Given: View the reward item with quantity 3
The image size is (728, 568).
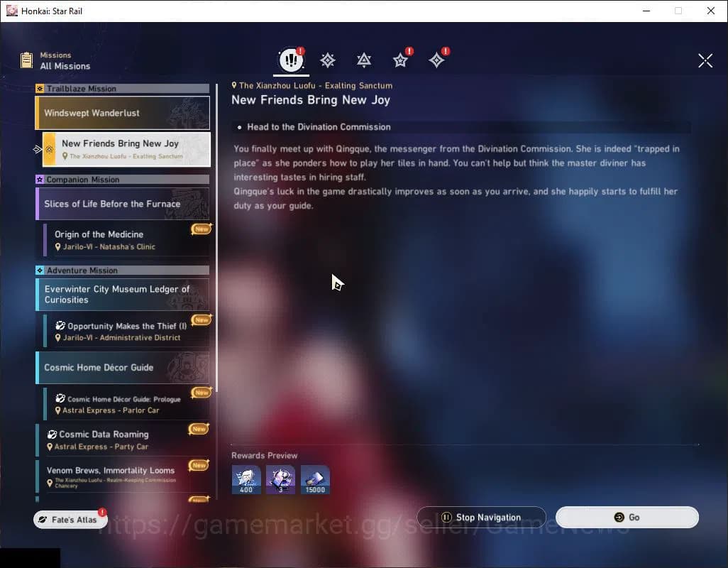Looking at the screenshot, I should 280,479.
